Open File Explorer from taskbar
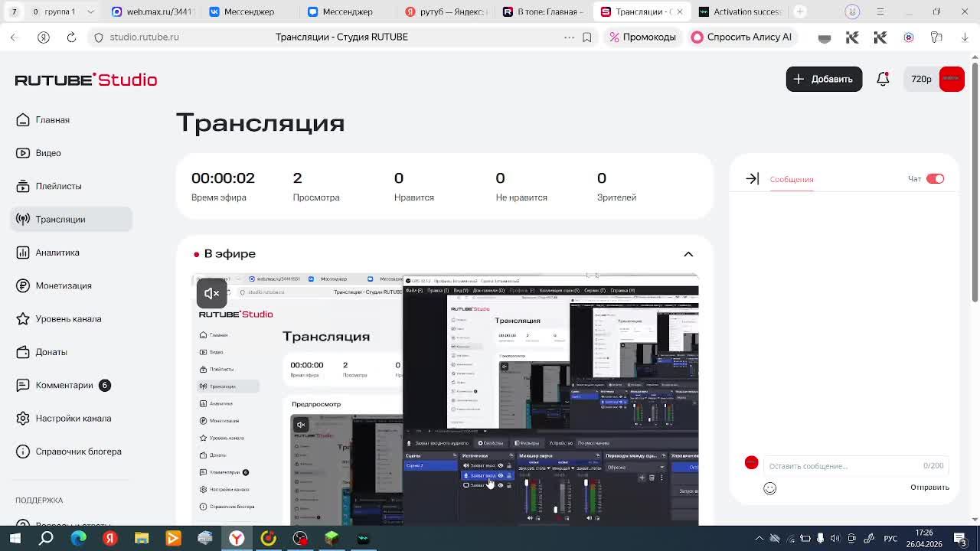The height and width of the screenshot is (551, 980). coord(142,538)
